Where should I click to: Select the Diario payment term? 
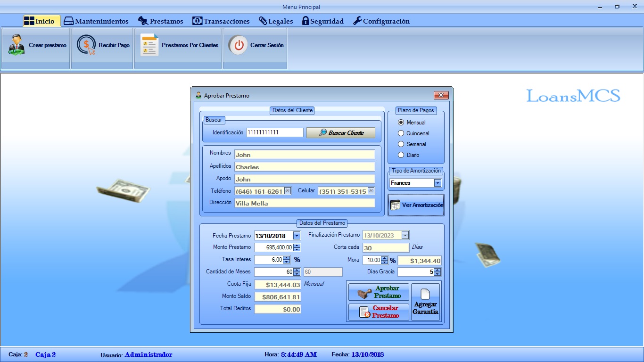click(409, 155)
